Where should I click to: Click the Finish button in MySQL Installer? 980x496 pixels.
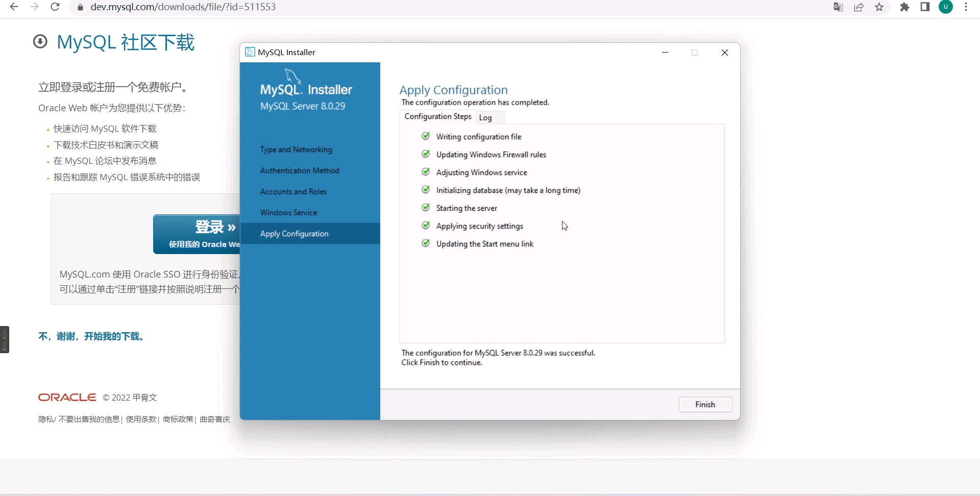(705, 405)
